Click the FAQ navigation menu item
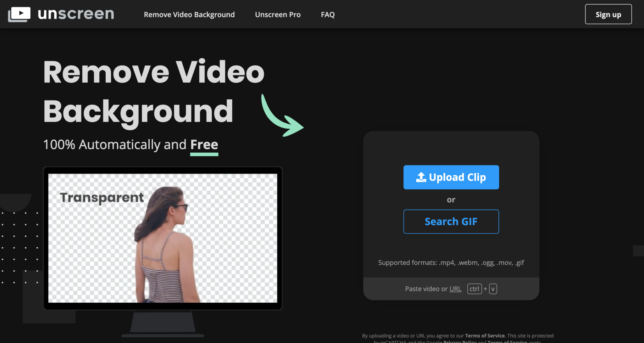The height and width of the screenshot is (343, 644). point(328,14)
